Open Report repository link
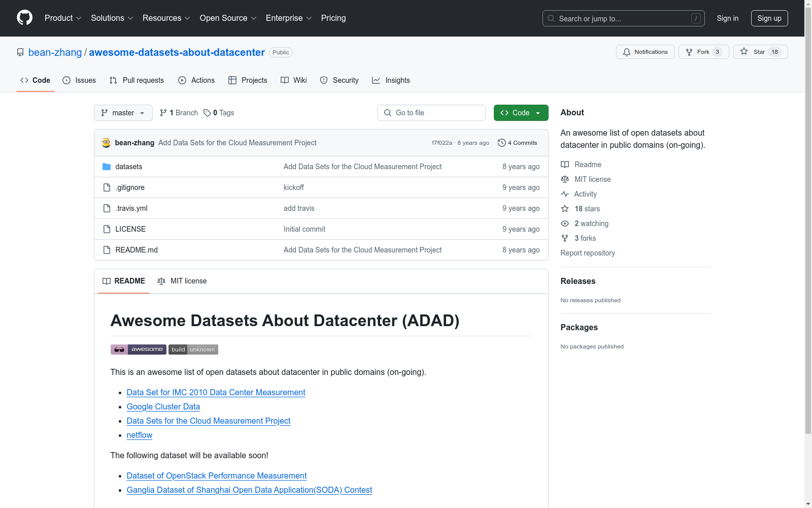Screen dimensions: 812x508 pos(588,253)
